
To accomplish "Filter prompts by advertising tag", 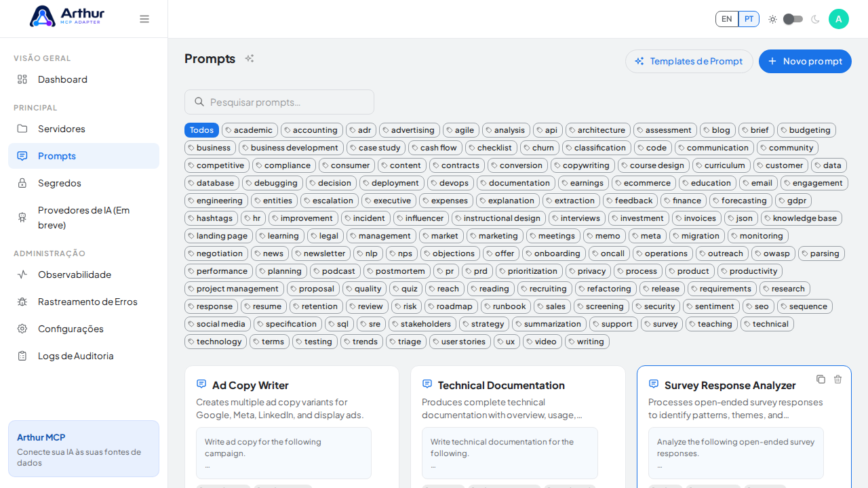I will 410,130.
